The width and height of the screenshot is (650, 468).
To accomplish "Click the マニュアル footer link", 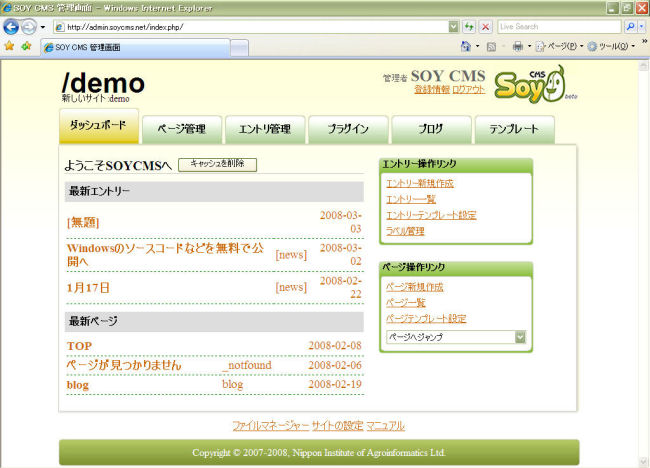I will (385, 426).
